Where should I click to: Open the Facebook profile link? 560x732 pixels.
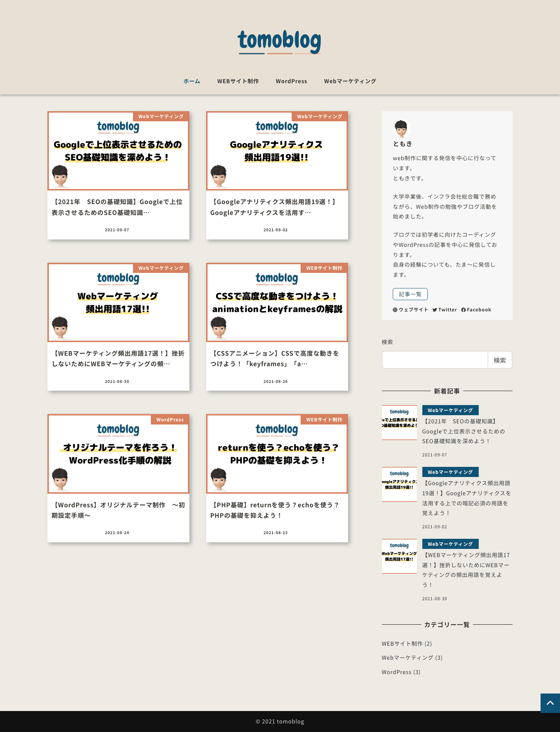476,310
